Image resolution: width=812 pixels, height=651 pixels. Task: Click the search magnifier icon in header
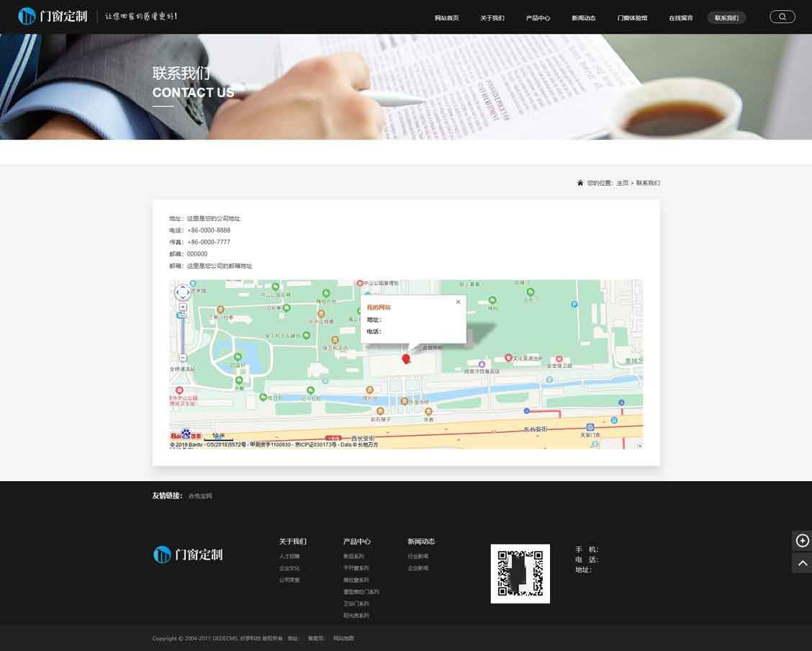pos(782,17)
